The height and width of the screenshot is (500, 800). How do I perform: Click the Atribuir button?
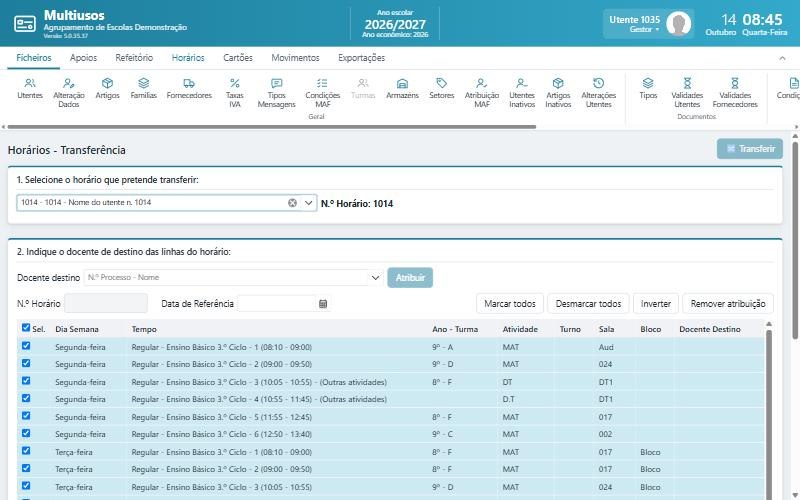coord(410,278)
